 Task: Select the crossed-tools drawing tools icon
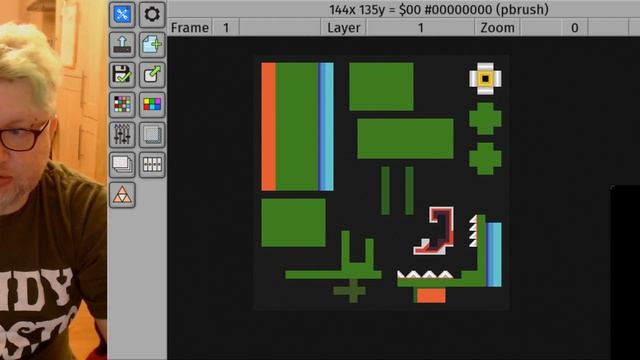tap(122, 15)
